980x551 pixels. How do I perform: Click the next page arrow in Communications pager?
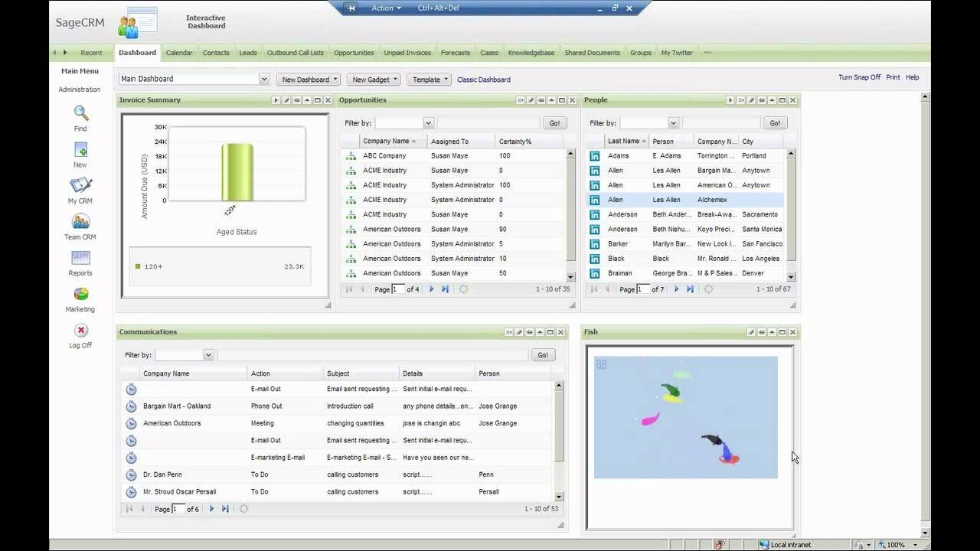pyautogui.click(x=211, y=508)
